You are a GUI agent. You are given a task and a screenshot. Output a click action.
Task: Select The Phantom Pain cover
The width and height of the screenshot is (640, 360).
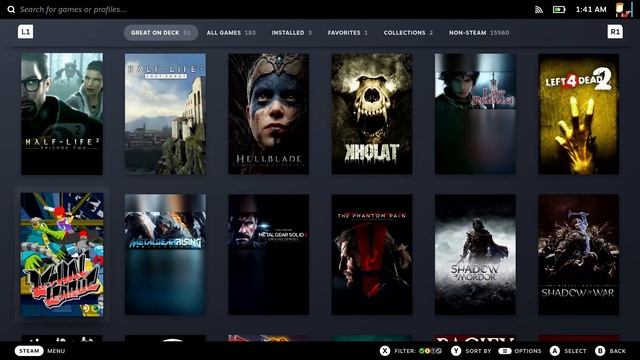tap(372, 254)
